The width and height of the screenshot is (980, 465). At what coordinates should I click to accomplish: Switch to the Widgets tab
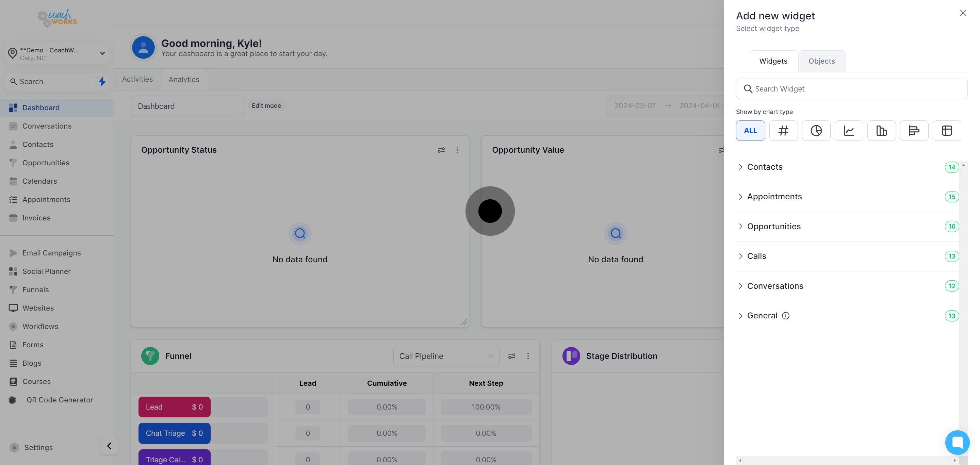pos(773,61)
